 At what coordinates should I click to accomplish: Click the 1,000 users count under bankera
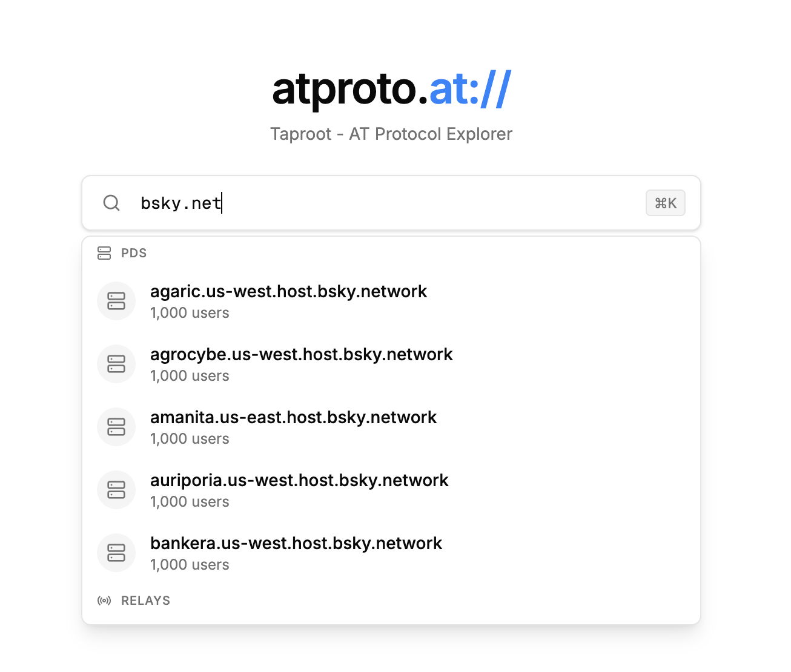[190, 565]
